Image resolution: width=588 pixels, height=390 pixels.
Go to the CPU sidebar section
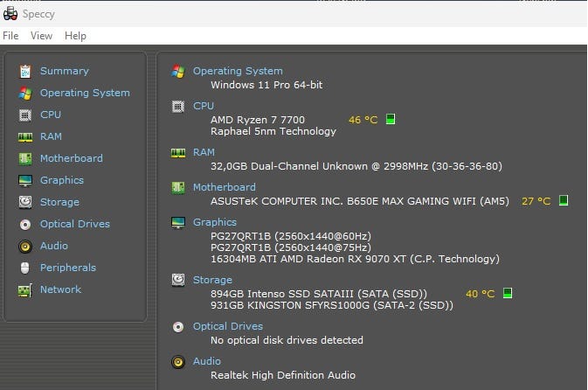point(51,115)
